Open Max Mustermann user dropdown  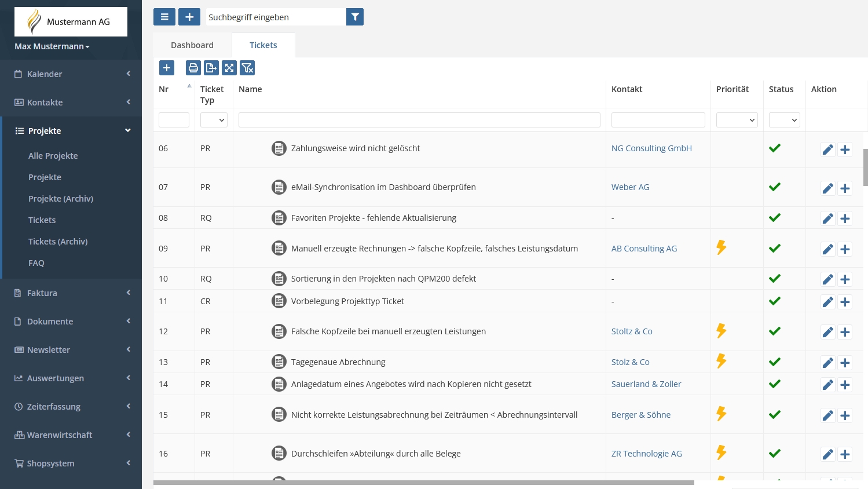(52, 46)
